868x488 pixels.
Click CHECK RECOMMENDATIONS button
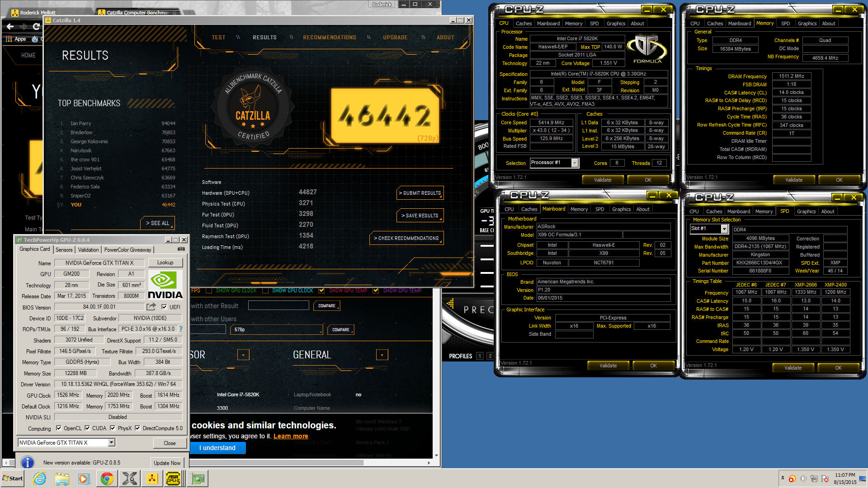click(x=406, y=238)
